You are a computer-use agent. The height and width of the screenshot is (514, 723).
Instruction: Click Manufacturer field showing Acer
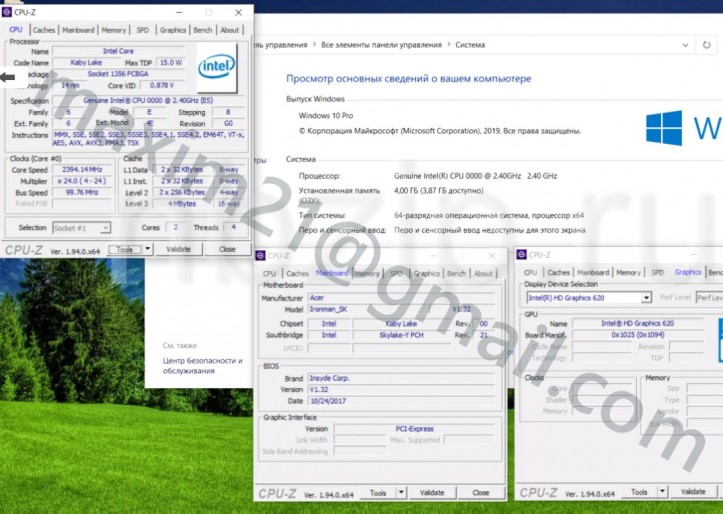tap(401, 298)
